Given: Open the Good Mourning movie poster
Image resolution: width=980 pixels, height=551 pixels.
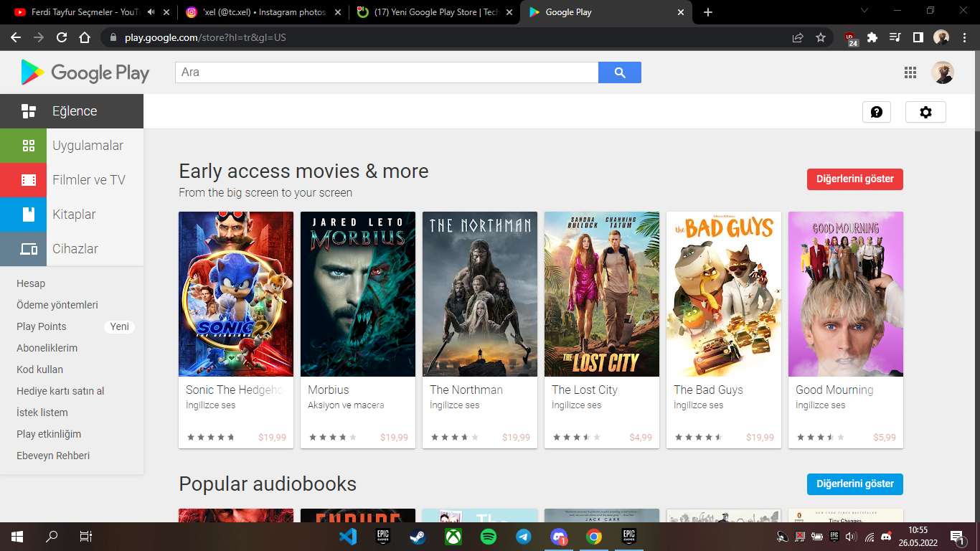Looking at the screenshot, I should [x=846, y=294].
